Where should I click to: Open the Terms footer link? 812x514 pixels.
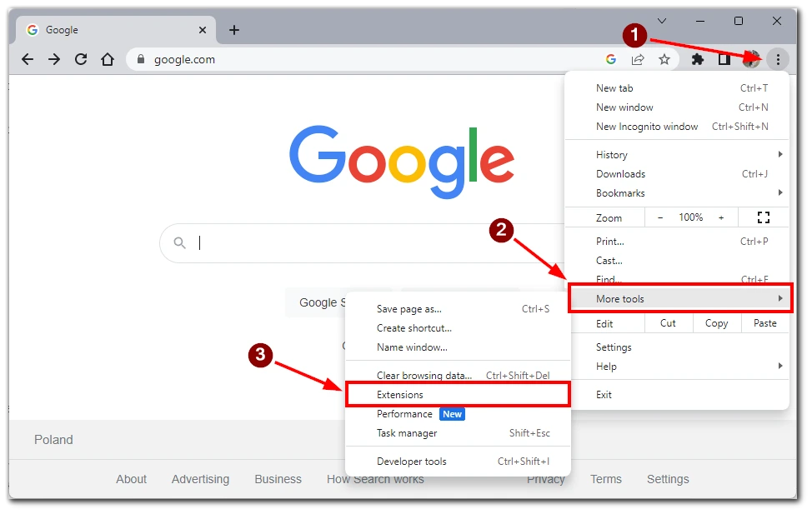pos(606,479)
